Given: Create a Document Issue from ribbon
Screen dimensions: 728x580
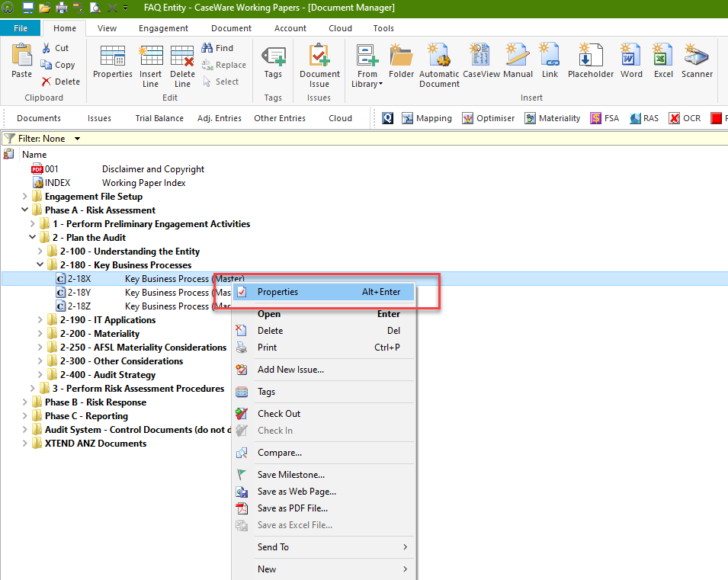Looking at the screenshot, I should pos(319,66).
